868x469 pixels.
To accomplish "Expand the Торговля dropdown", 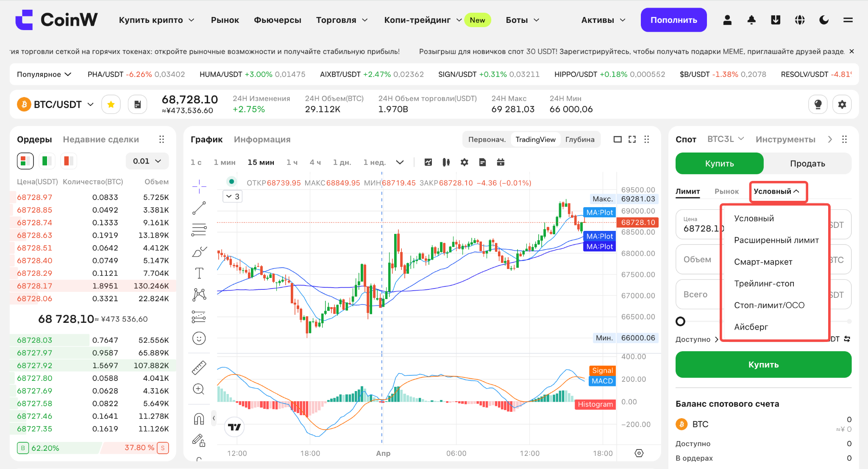I will tap(342, 20).
